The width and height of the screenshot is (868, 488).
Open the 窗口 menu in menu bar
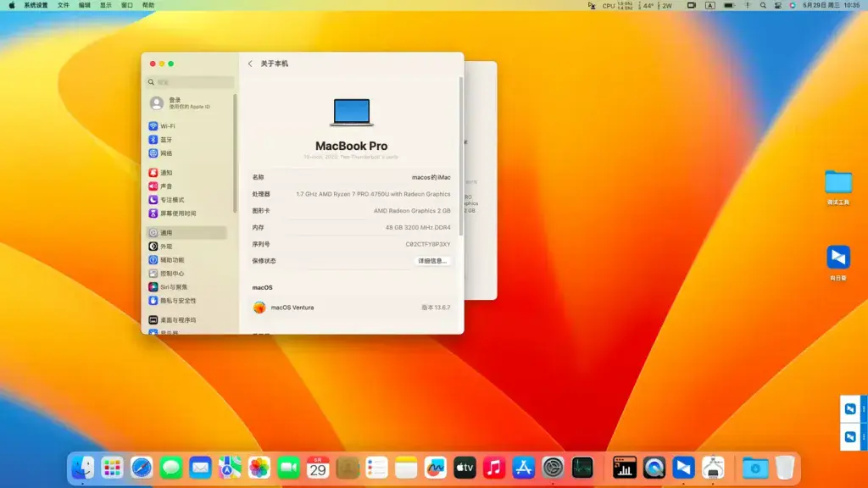[127, 5]
